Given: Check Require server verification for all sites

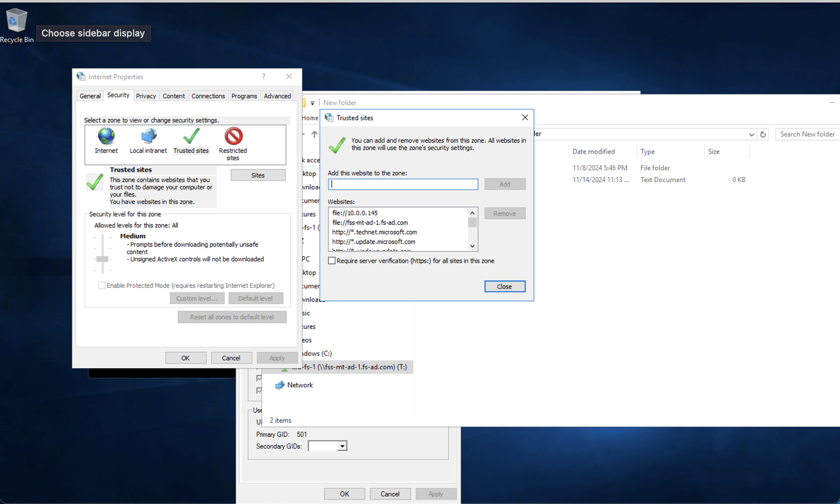Looking at the screenshot, I should point(332,260).
